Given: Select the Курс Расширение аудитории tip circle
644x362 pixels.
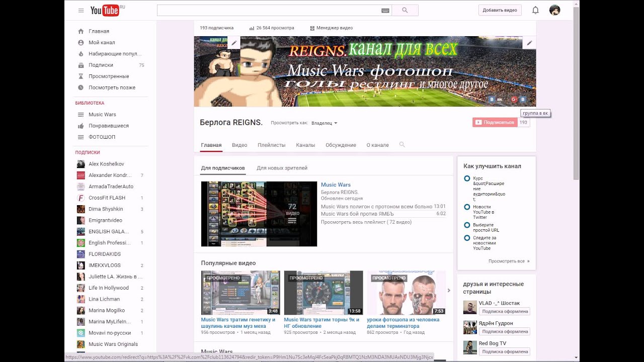Looking at the screenshot, I should [467, 178].
